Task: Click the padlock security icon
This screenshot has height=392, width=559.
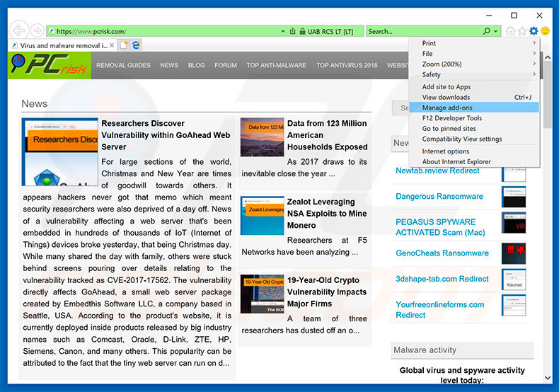Action: (302, 31)
